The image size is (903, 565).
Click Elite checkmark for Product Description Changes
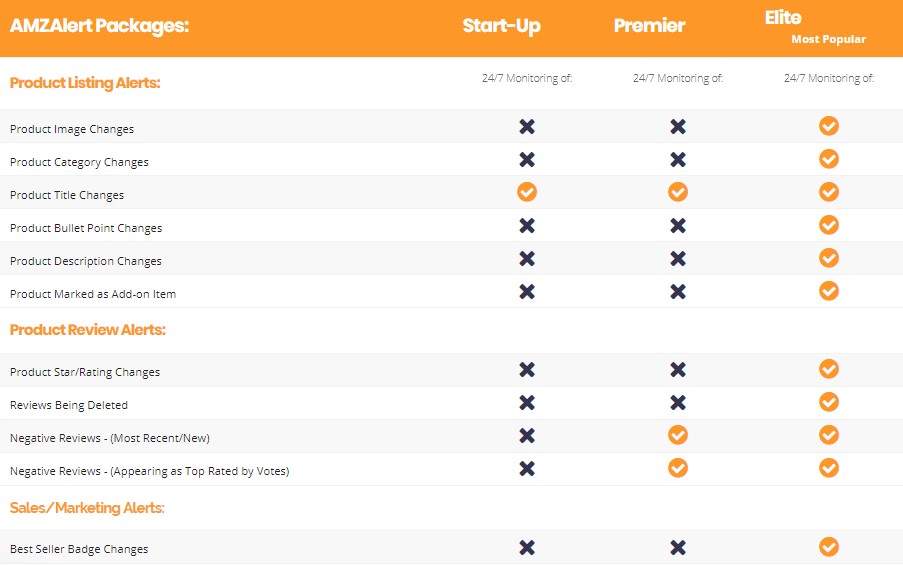click(x=829, y=258)
